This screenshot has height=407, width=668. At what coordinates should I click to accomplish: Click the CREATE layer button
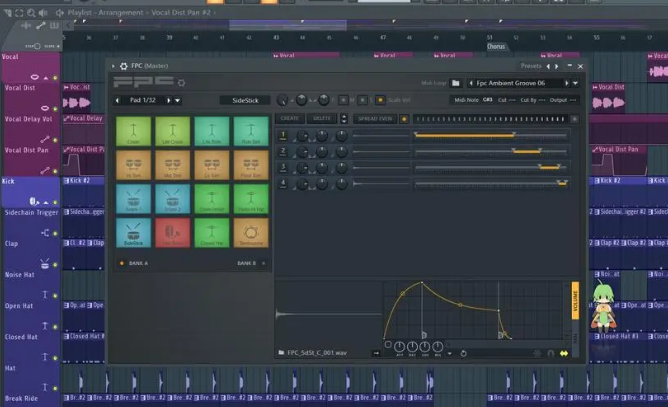(x=290, y=118)
